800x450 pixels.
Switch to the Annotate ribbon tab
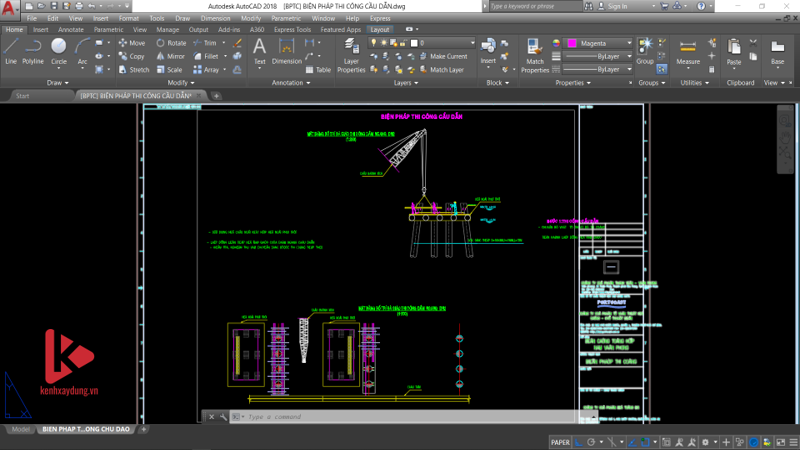(x=71, y=30)
